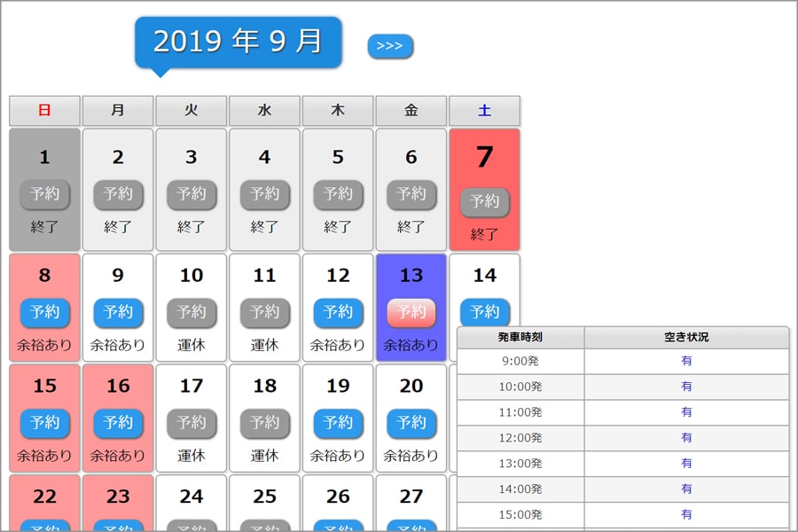
Task: Click the date number 27
Action: point(411,497)
